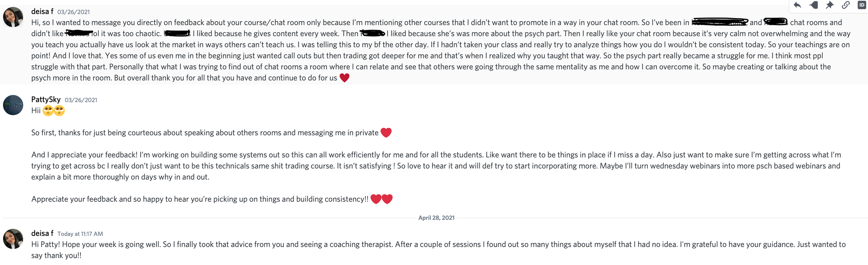This screenshot has height=265, width=868.
Task: Click the double hearts after "building consistency!!"
Action: [381, 199]
